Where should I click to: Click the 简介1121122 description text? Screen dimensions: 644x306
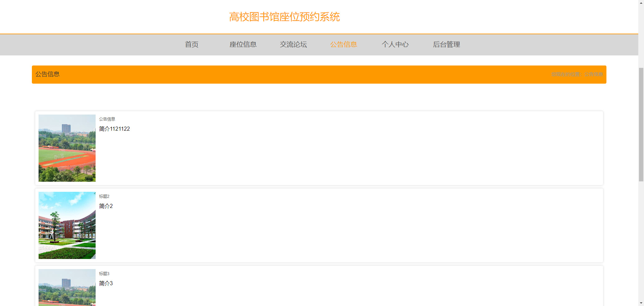tap(114, 129)
